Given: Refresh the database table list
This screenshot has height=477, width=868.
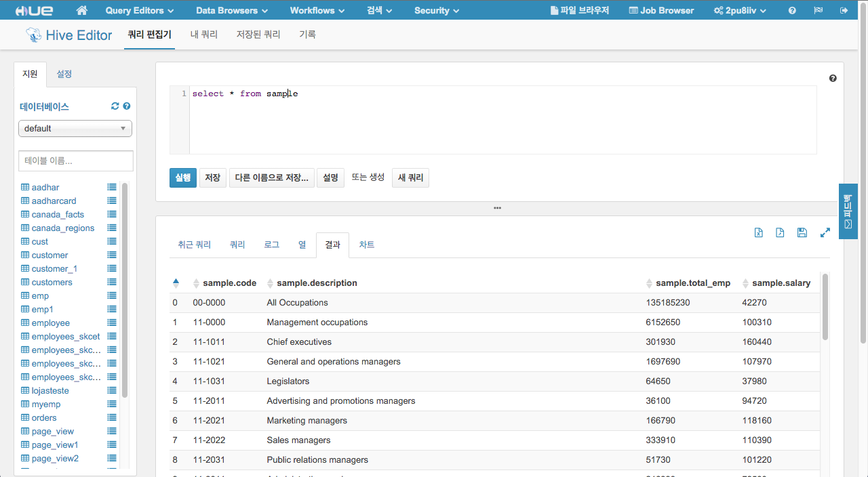Looking at the screenshot, I should pos(115,106).
